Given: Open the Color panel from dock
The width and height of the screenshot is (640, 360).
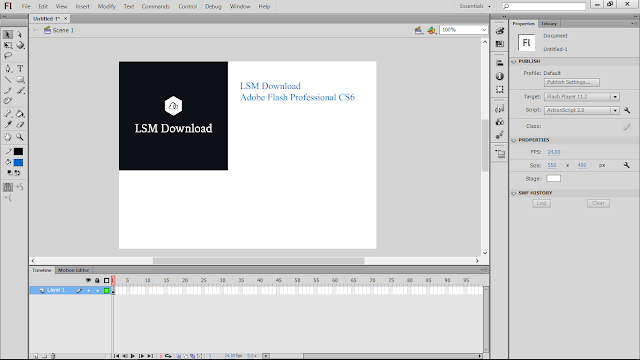Looking at the screenshot, I should (500, 31).
